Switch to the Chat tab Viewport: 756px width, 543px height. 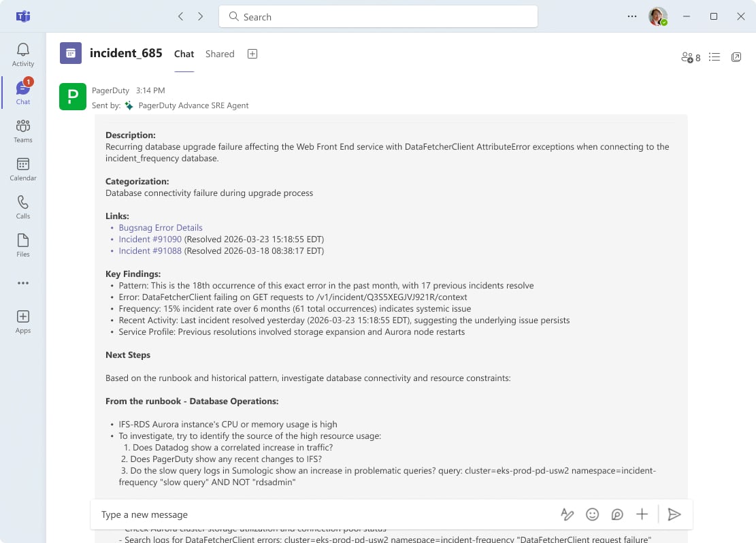[x=184, y=54]
